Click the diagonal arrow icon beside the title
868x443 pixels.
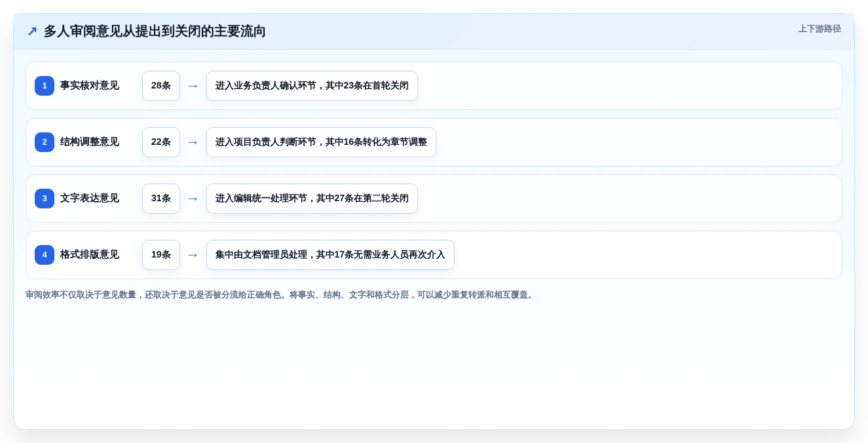[x=32, y=31]
